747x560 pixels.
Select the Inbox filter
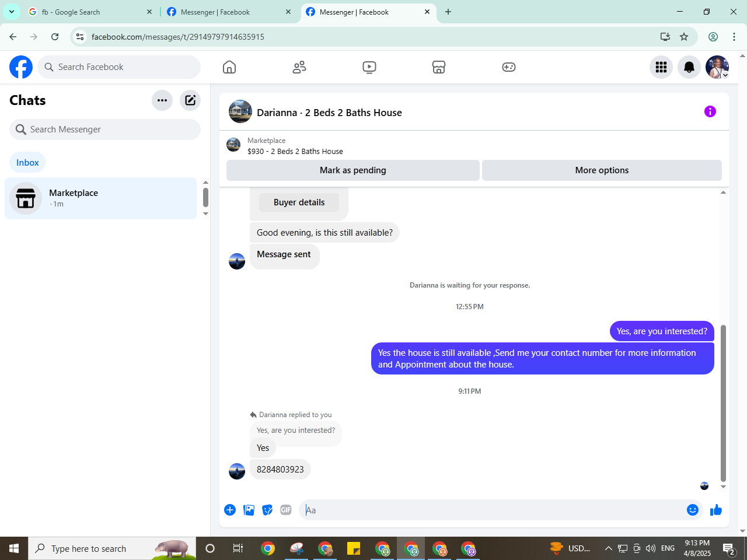click(27, 163)
